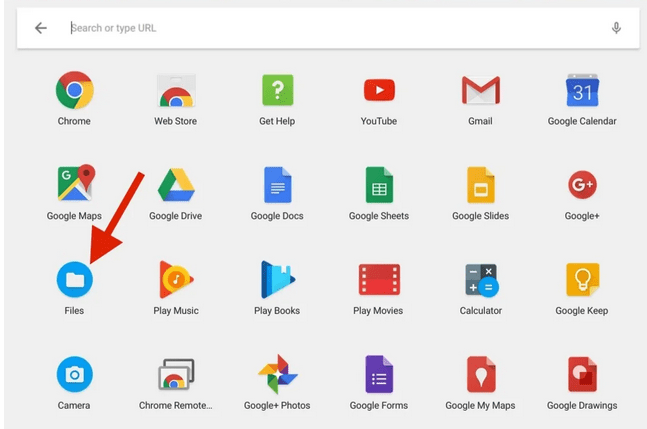The height and width of the screenshot is (429, 647).
Task: Open Google Drive app
Action: coord(176,184)
